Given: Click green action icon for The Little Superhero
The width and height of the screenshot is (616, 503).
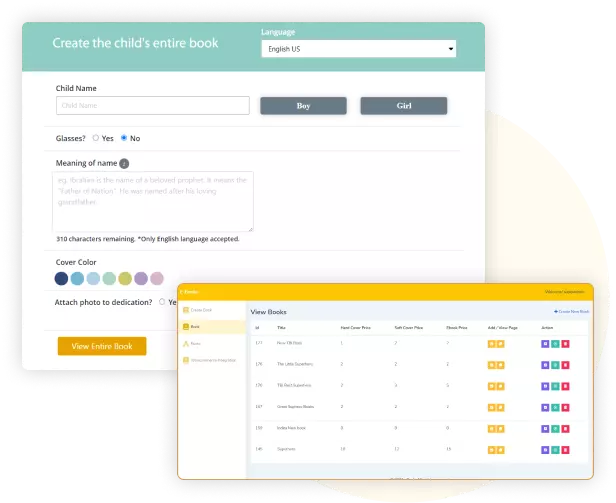Looking at the screenshot, I should tap(555, 365).
